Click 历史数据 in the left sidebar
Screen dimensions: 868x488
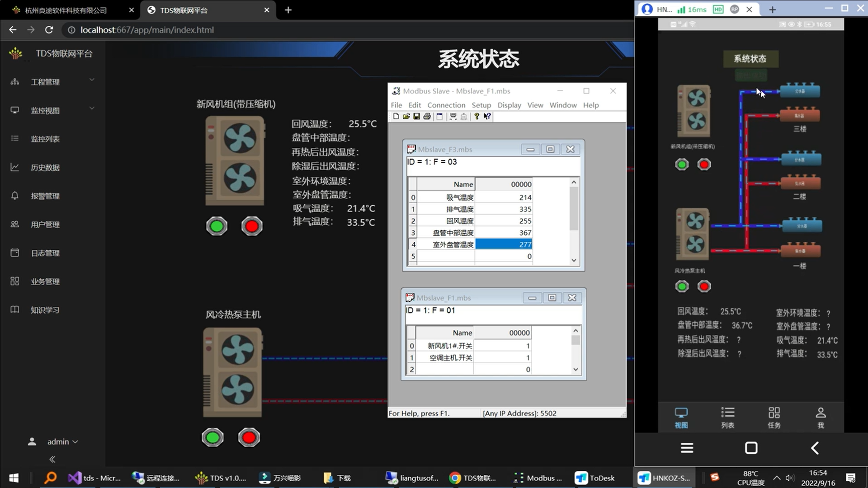pyautogui.click(x=45, y=168)
